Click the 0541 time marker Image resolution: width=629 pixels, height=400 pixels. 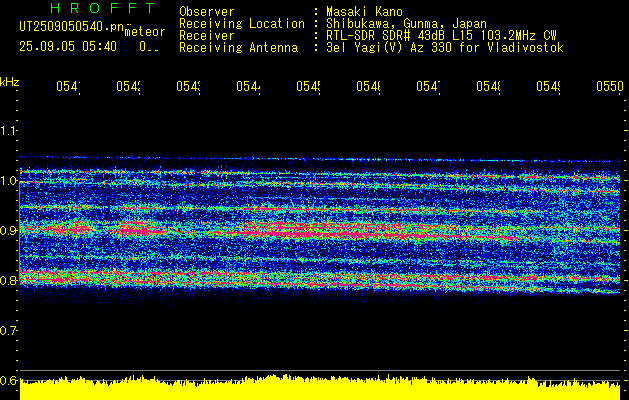[68, 86]
